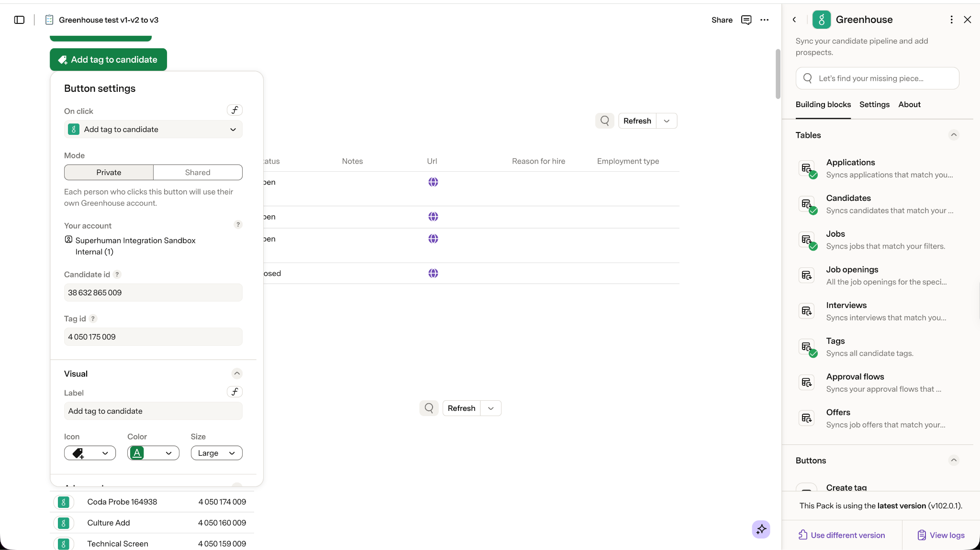This screenshot has width=980, height=550.
Task: Open the URL globe in second table row
Action: coord(433,217)
